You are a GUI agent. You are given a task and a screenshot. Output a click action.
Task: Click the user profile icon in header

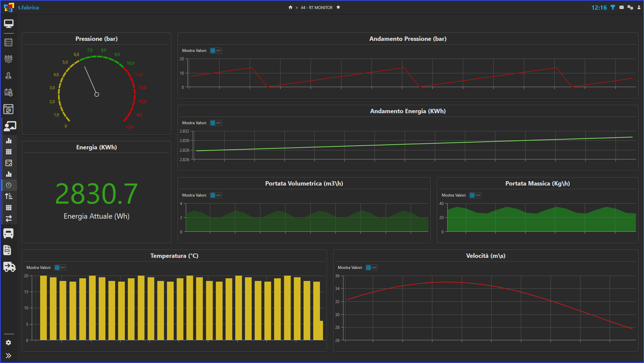(639, 7)
